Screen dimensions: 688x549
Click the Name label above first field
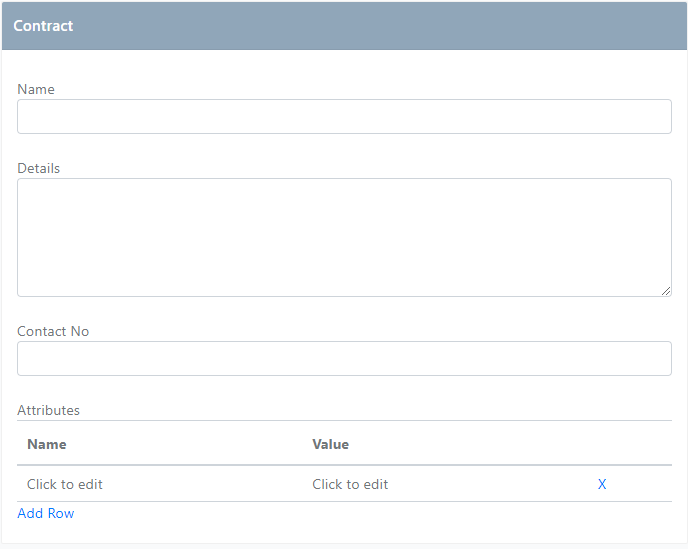click(x=36, y=89)
